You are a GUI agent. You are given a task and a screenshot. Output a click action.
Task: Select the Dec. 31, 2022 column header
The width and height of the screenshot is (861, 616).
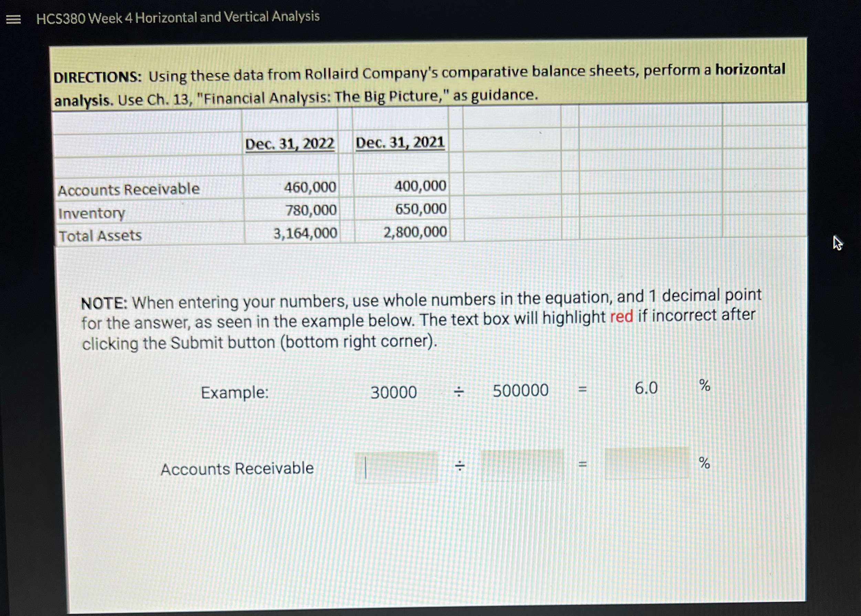[289, 144]
